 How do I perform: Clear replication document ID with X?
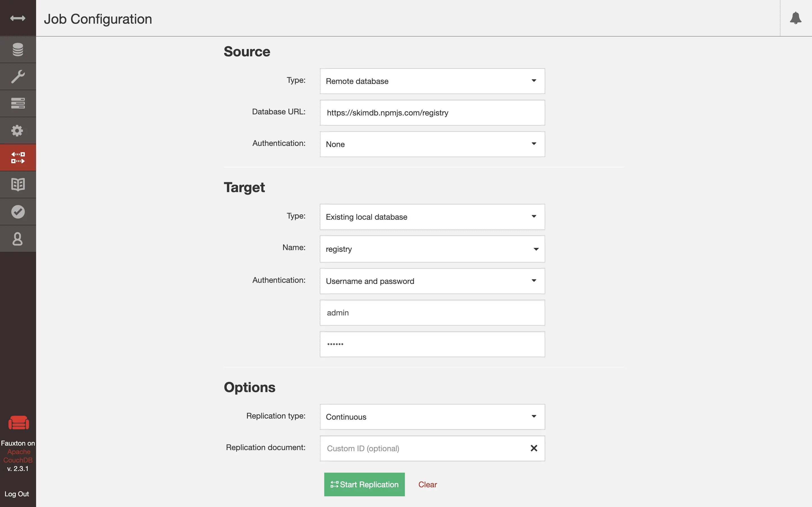533,448
